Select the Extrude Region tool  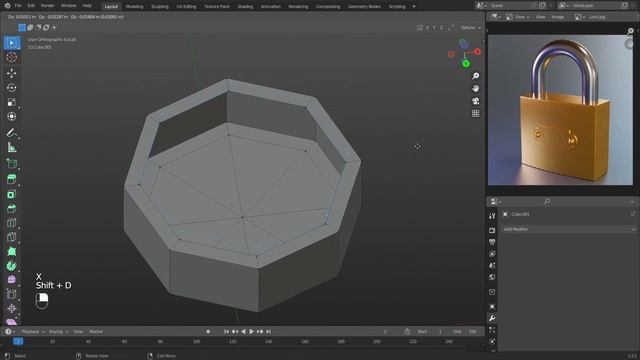pos(12,179)
